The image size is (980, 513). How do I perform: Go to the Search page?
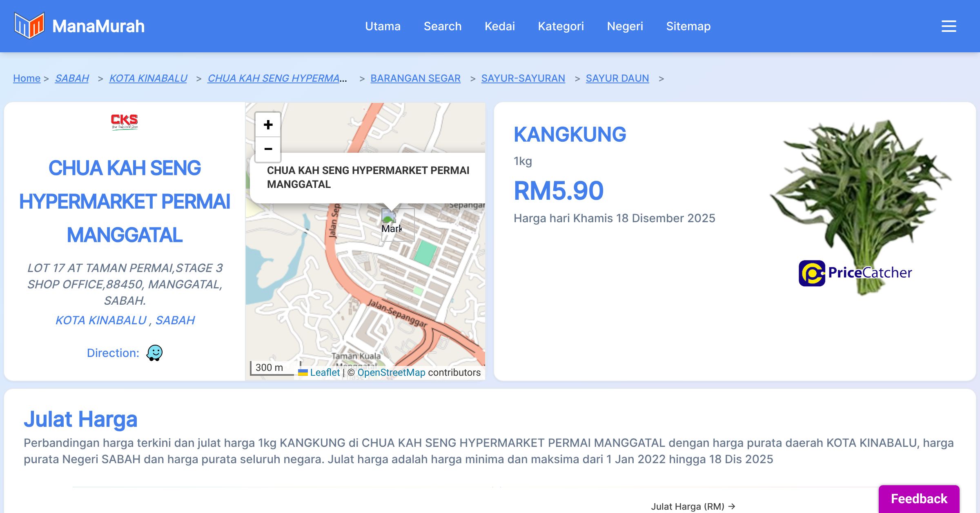click(x=443, y=26)
